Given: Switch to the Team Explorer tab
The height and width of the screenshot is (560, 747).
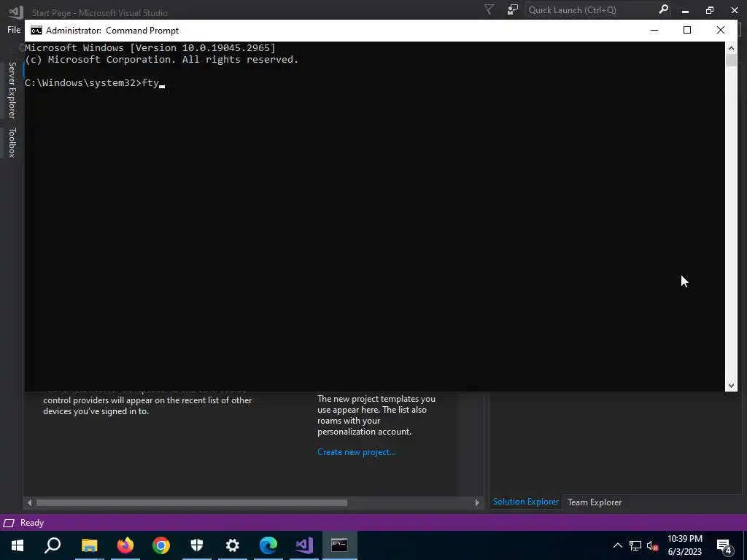Looking at the screenshot, I should [x=594, y=502].
